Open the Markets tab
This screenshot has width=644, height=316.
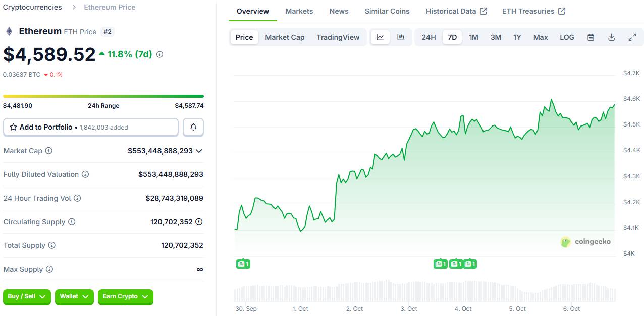299,11
